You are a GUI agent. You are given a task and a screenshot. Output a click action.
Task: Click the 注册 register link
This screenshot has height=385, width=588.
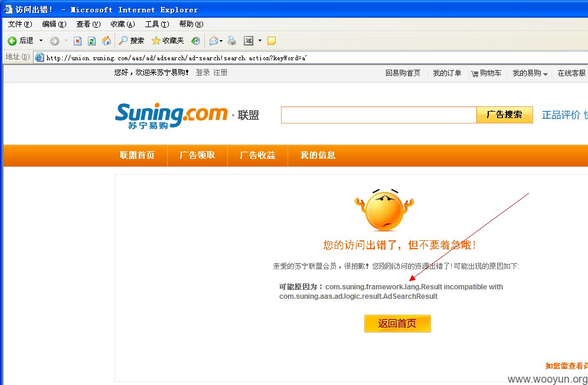[220, 73]
